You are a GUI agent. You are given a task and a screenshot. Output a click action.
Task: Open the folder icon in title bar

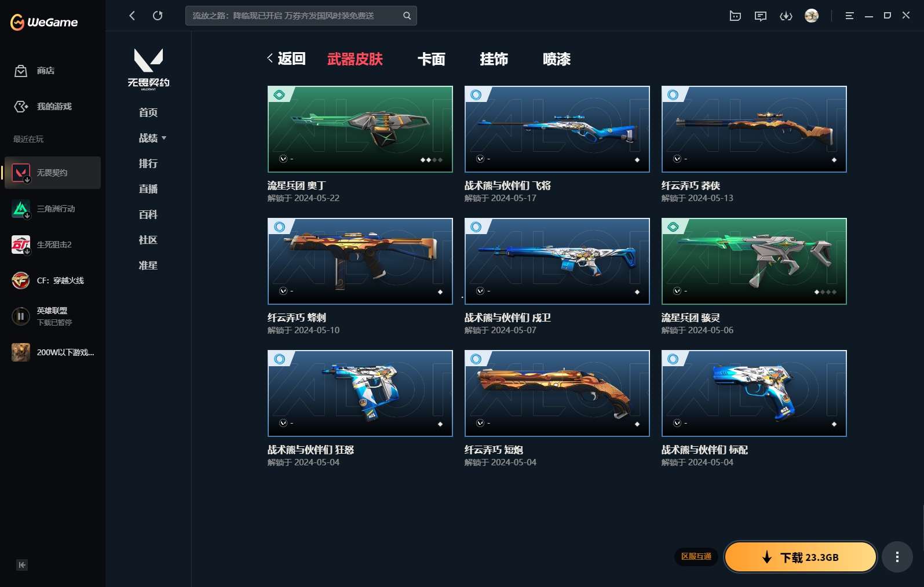click(735, 16)
